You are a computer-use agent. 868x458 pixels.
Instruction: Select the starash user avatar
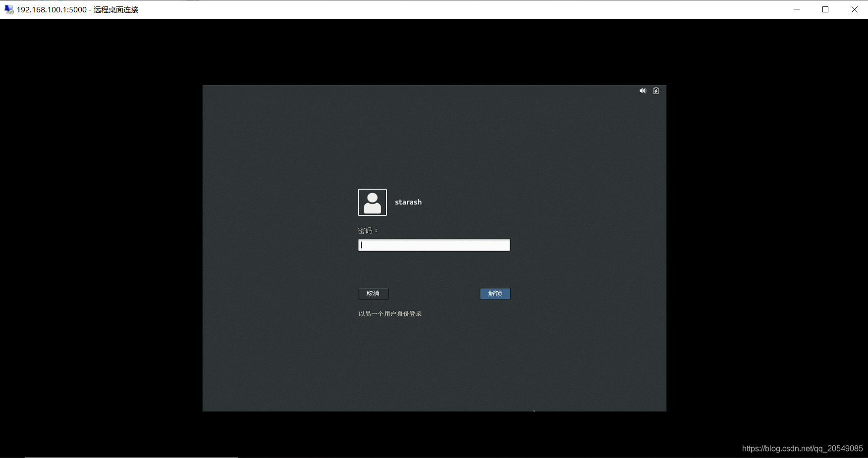tap(372, 202)
